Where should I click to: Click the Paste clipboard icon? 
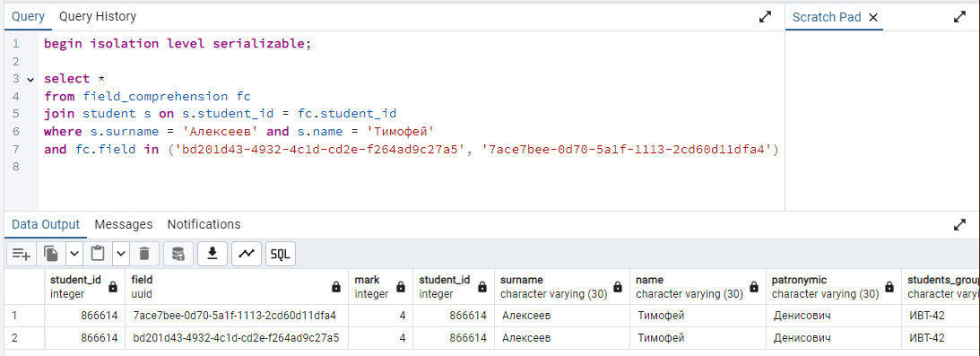[x=98, y=254]
